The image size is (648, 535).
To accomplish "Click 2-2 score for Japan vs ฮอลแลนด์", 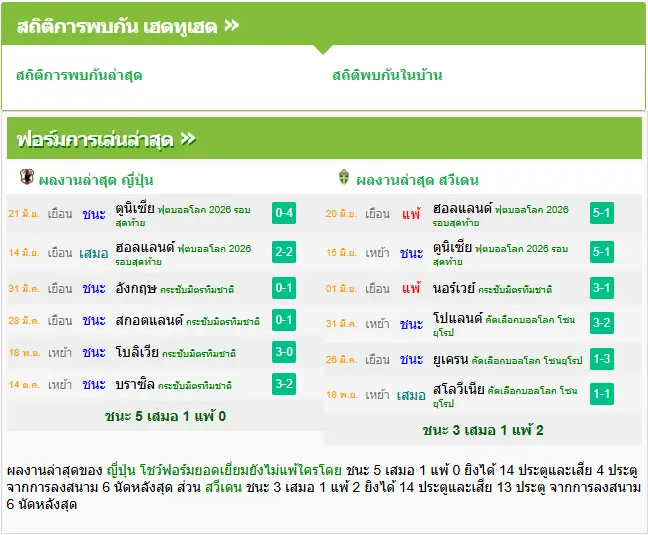I will (x=284, y=252).
